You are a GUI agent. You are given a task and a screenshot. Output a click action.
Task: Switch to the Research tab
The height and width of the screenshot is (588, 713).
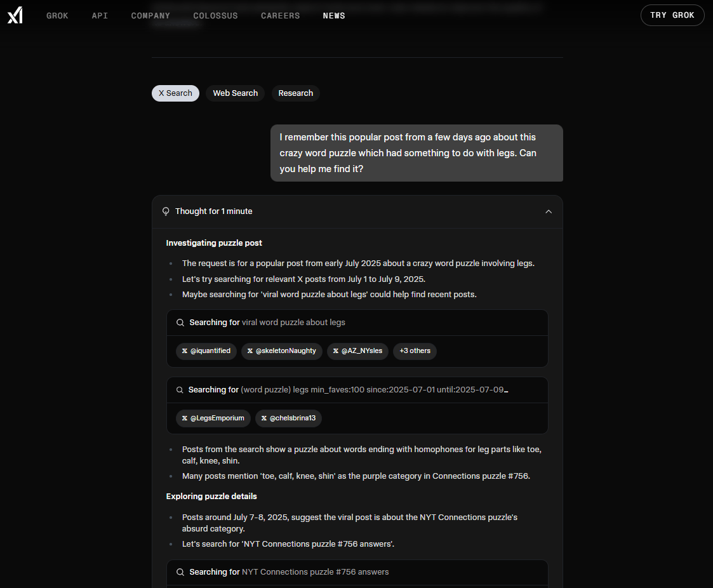click(x=296, y=93)
